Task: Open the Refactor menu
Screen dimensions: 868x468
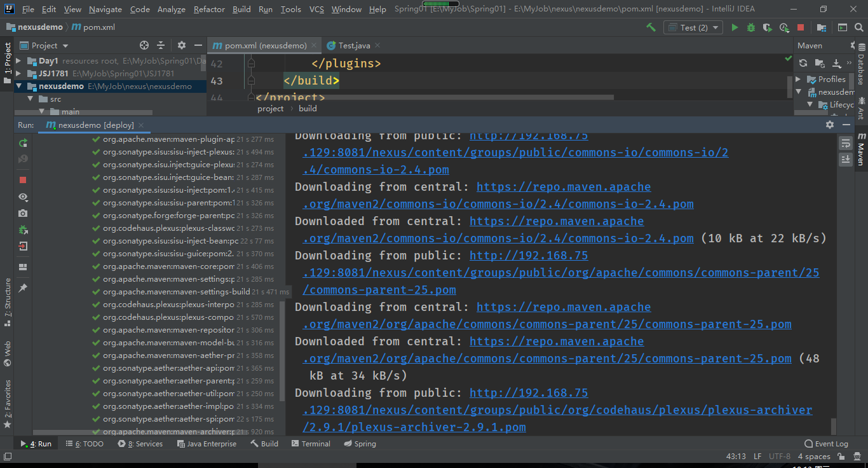Action: [x=209, y=10]
